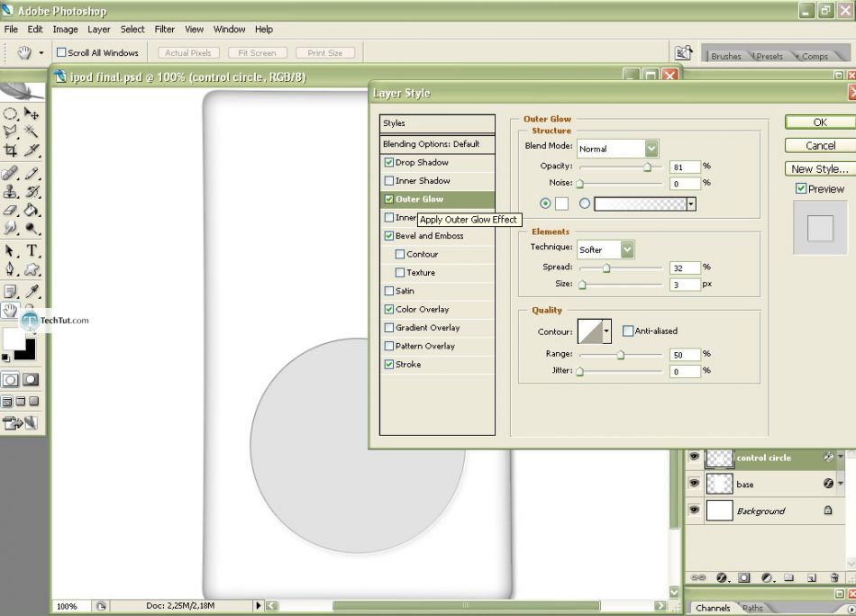Screen dimensions: 856x616
Task: Select the Eyedropper tool
Action: pos(32,292)
